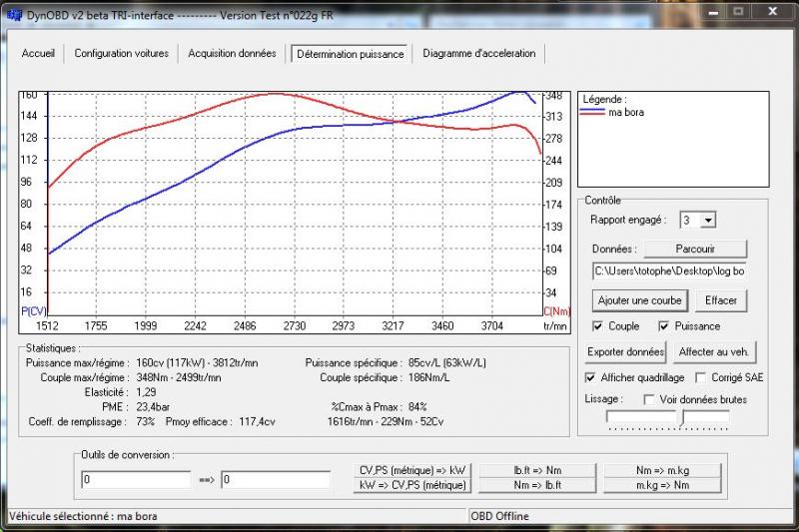This screenshot has height=532, width=799.
Task: Toggle Afficher quadrillage checkbox
Action: pos(590,377)
